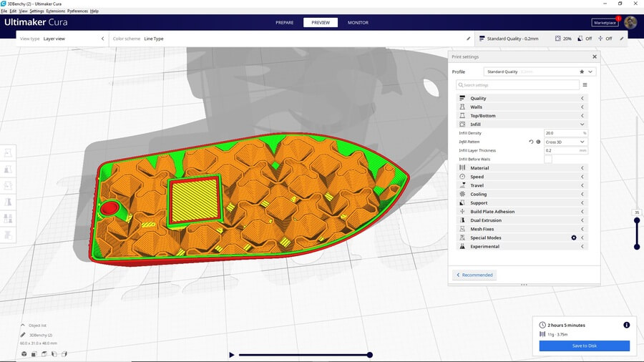Click the Recommended button
The width and height of the screenshot is (644, 362).
coord(474,275)
